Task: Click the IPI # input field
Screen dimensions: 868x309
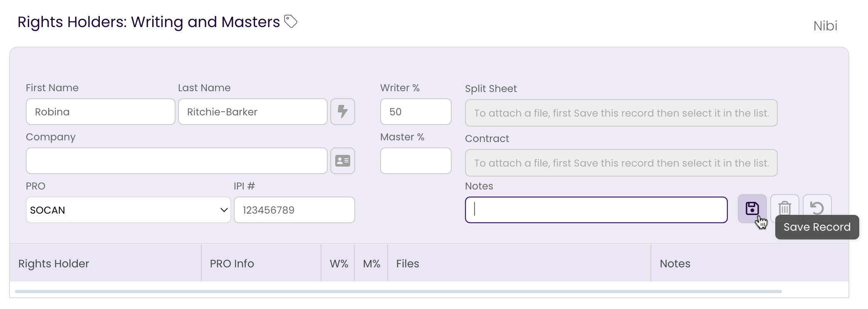Action: coord(294,210)
